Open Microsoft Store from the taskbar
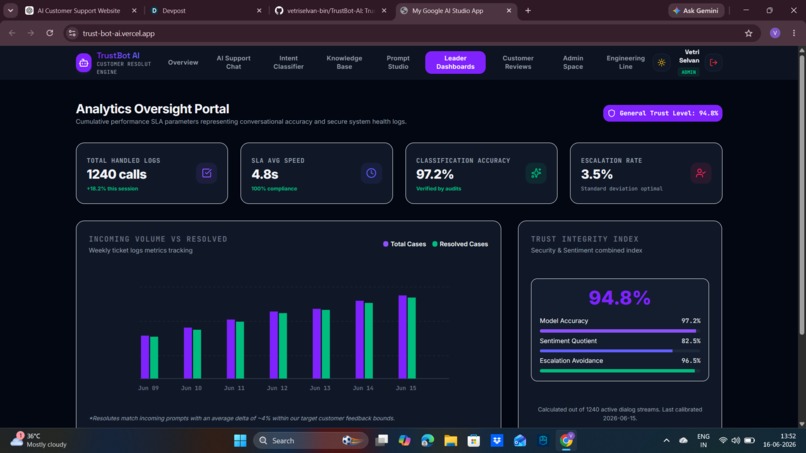This screenshot has height=453, width=806. click(x=474, y=441)
